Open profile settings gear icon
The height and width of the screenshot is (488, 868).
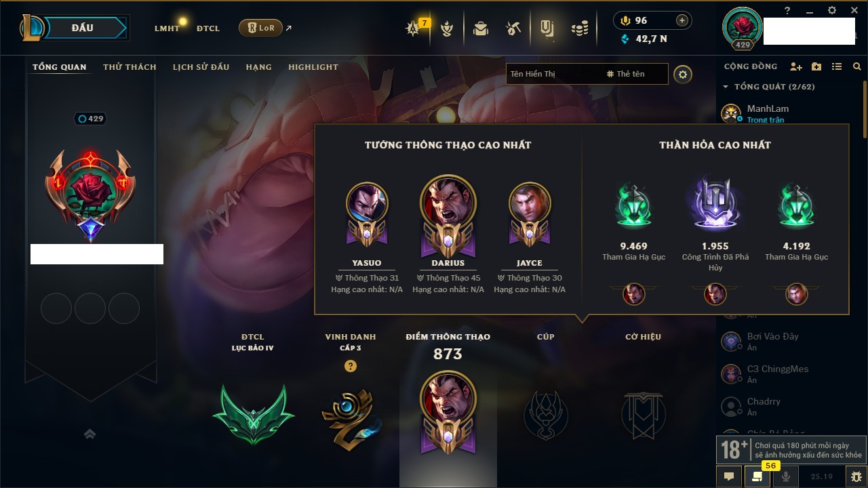pos(683,74)
